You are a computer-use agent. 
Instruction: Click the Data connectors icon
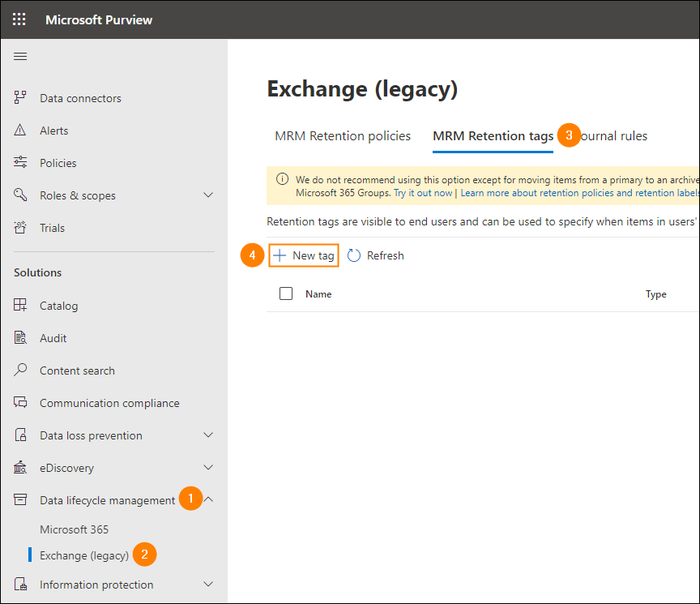tap(20, 97)
